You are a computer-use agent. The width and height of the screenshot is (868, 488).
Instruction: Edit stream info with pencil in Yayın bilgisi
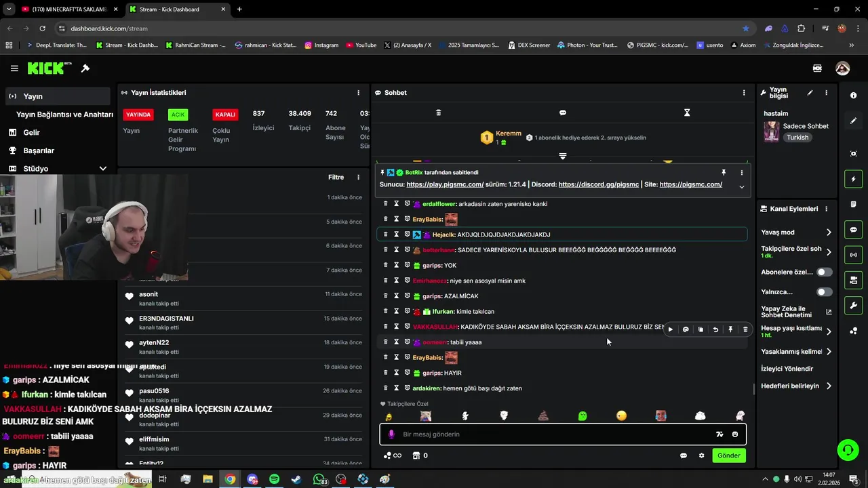tap(810, 93)
